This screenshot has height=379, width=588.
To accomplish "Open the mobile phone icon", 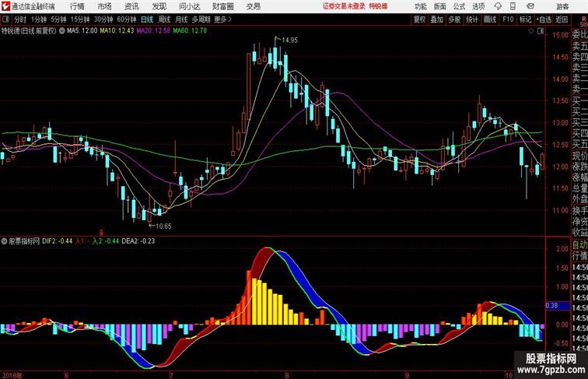I will tap(513, 6).
